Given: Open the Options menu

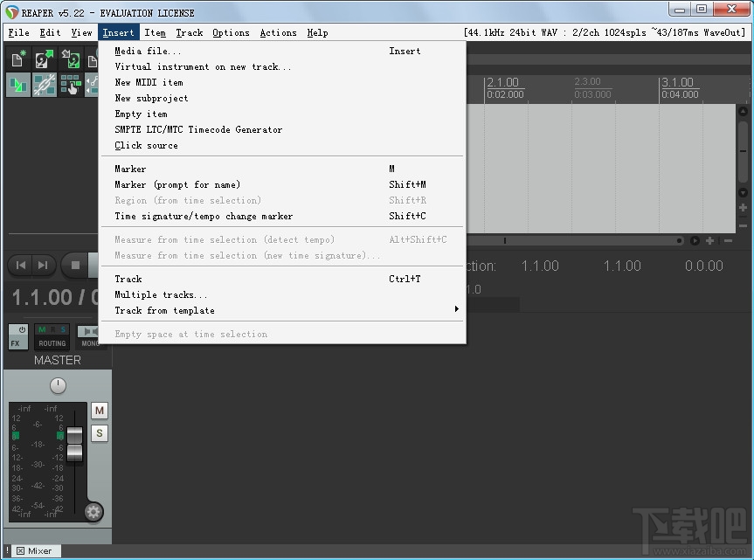Looking at the screenshot, I should coord(231,32).
